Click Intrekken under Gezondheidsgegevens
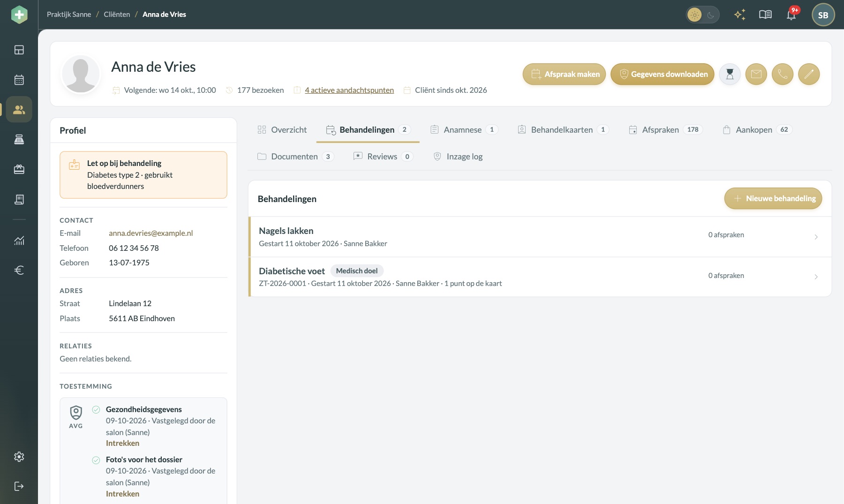Image resolution: width=844 pixels, height=504 pixels. pos(122,443)
